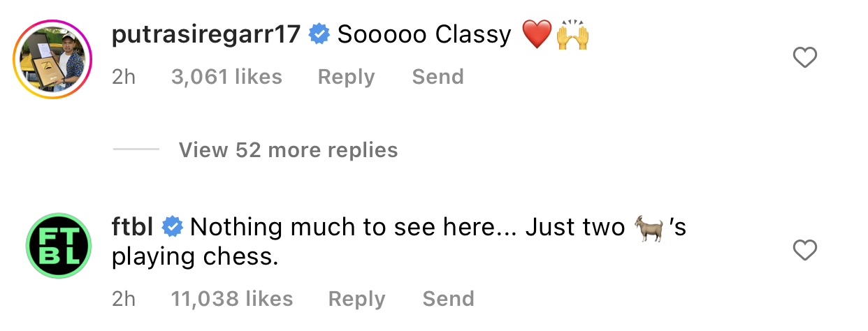
Task: Expand View 52 more replies
Action: [288, 149]
